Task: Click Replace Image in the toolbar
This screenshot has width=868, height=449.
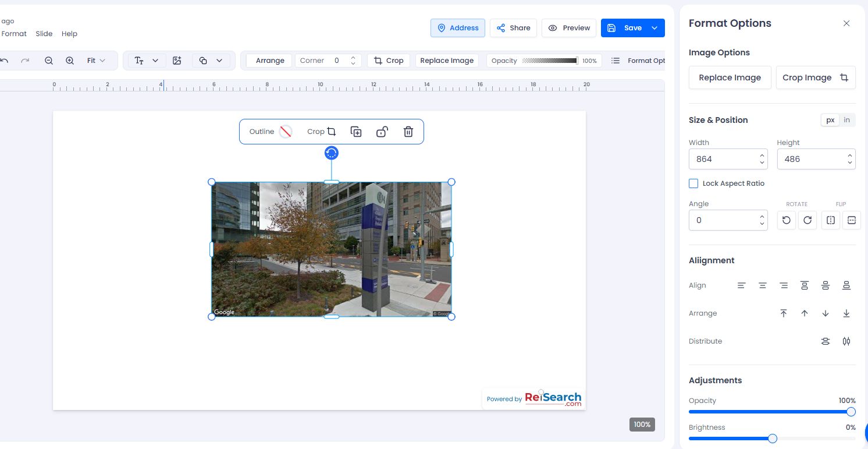Action: tap(447, 61)
